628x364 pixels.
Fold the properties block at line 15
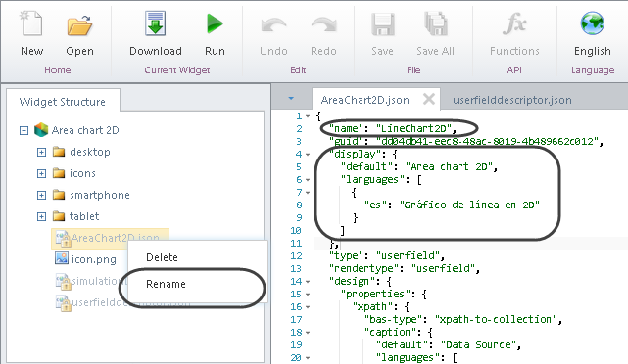click(308, 295)
